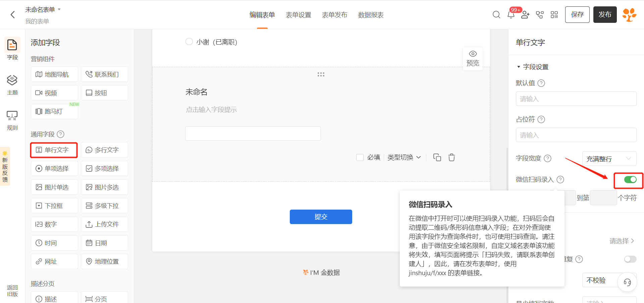
Task: Open the apps grid icon in header
Action: pyautogui.click(x=554, y=15)
